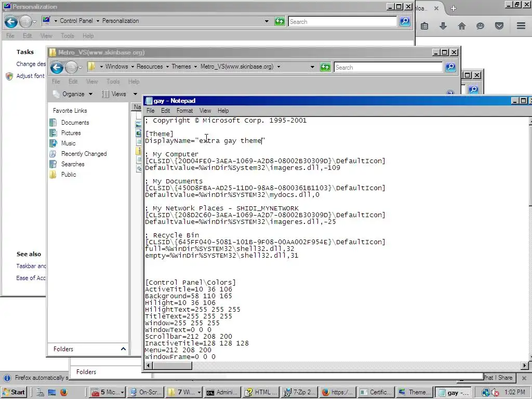Dismiss the Firefox notification bar with X

[x=524, y=378]
